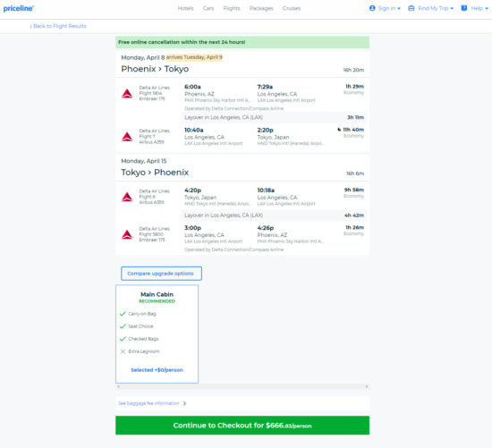Click Continue to Checkout for $666 button
The image size is (492, 448).
(242, 426)
